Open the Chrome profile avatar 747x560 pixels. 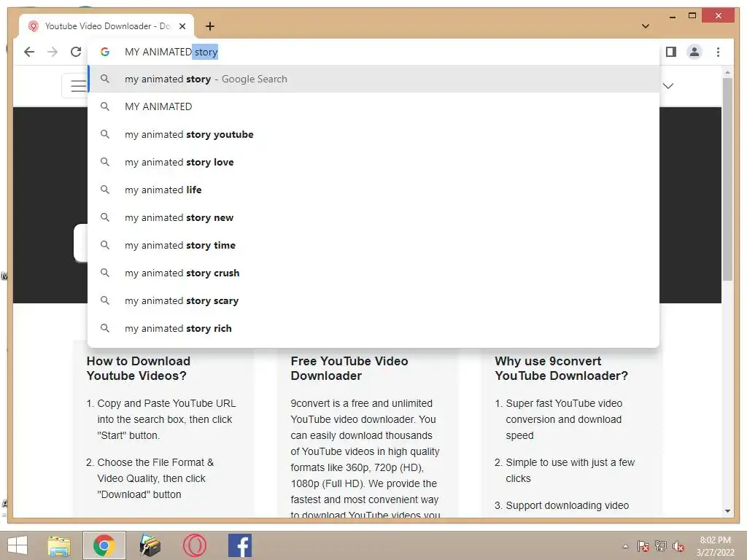click(x=694, y=52)
